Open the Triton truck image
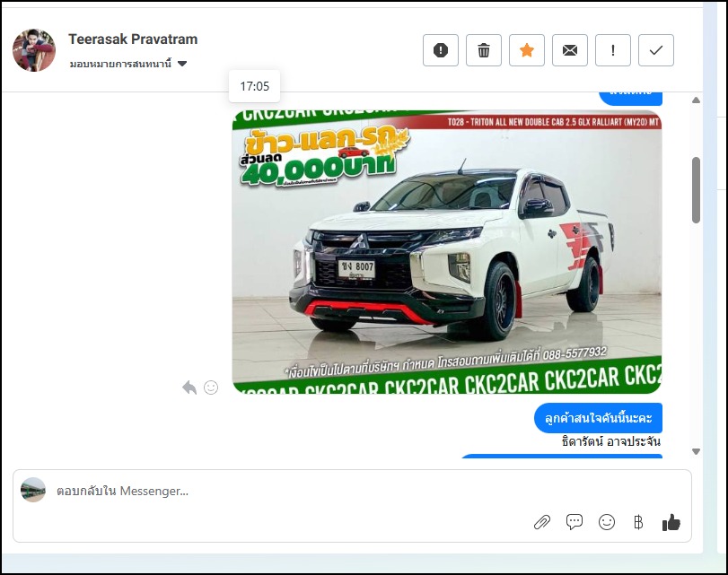 tap(446, 251)
